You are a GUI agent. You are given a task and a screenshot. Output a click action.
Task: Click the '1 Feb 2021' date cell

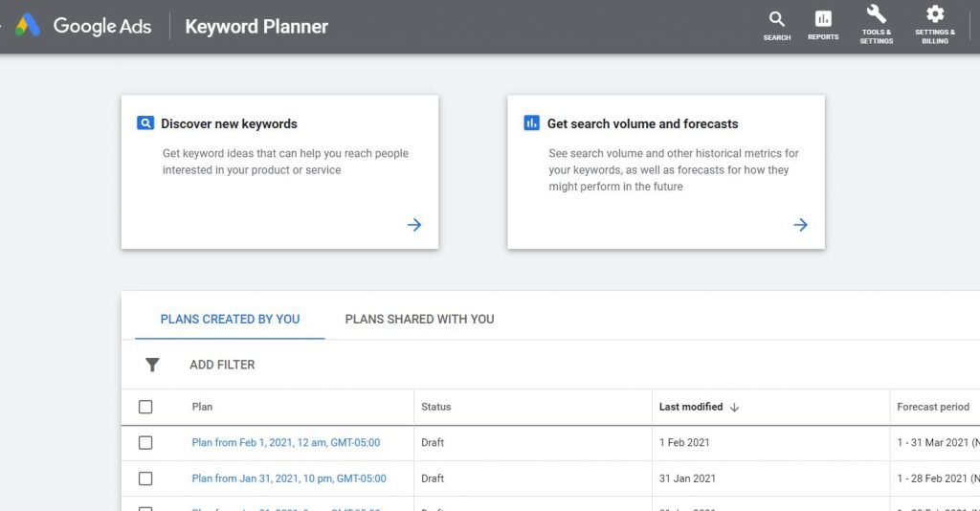[x=684, y=442]
